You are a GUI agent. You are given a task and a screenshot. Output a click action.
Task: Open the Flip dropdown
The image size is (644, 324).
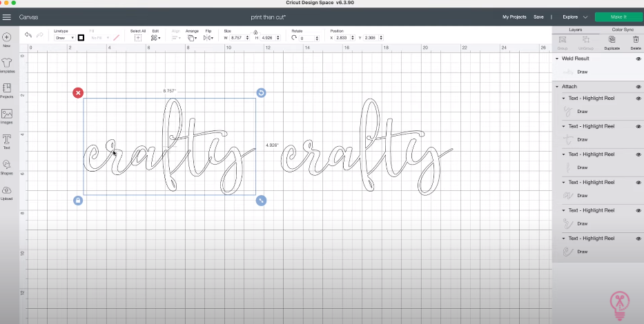208,38
